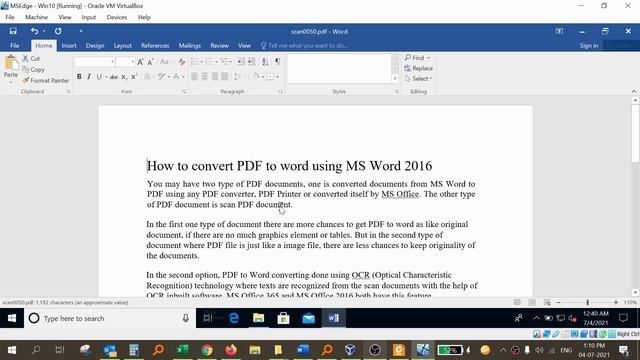The height and width of the screenshot is (360, 640).
Task: Open the font size combo box
Action: click(125, 62)
